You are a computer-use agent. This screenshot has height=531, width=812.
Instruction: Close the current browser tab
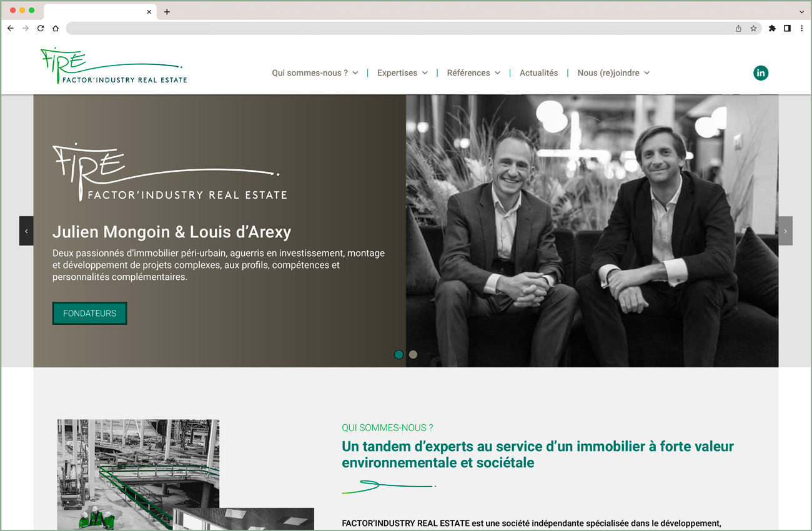click(149, 12)
